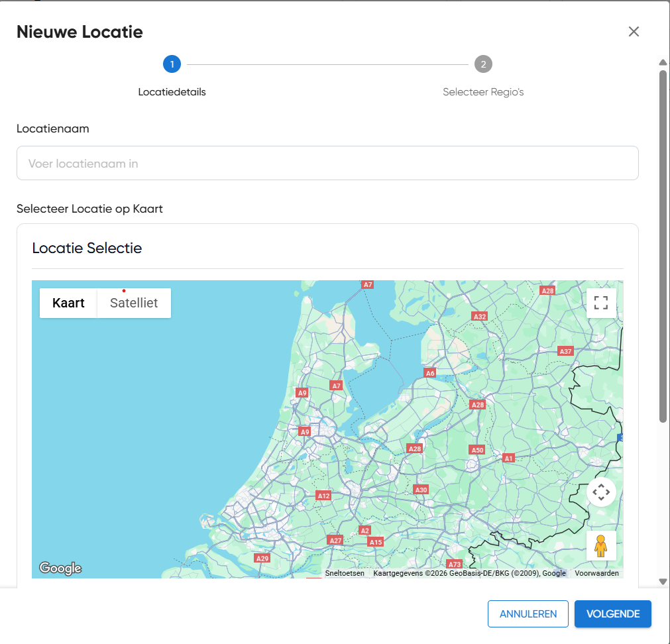
Task: Click the scrollbar up arrow
Action: [663, 62]
